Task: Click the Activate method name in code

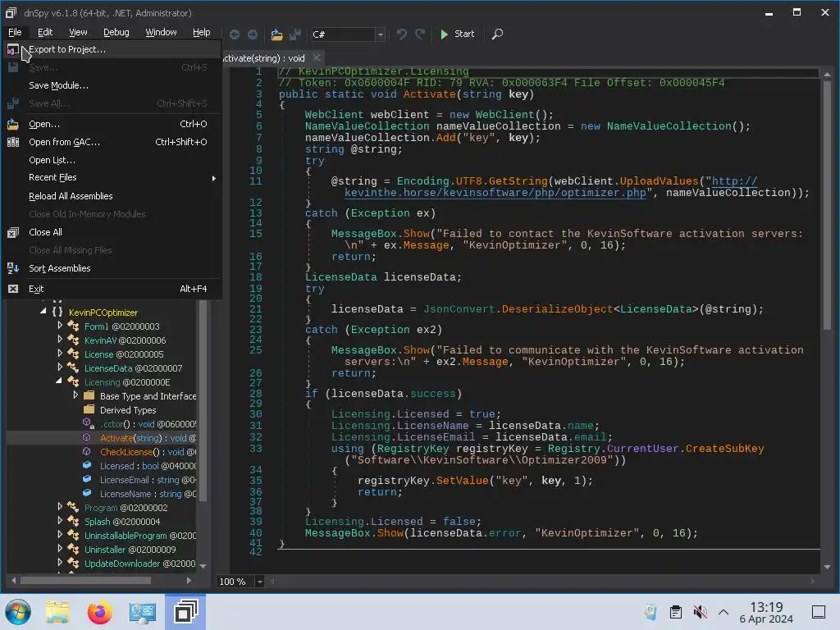Action: pos(430,94)
